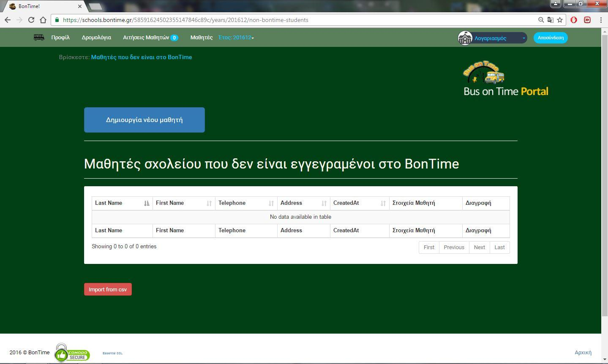Open Chrome three-dot menu
The height and width of the screenshot is (364, 608).
pyautogui.click(x=600, y=20)
